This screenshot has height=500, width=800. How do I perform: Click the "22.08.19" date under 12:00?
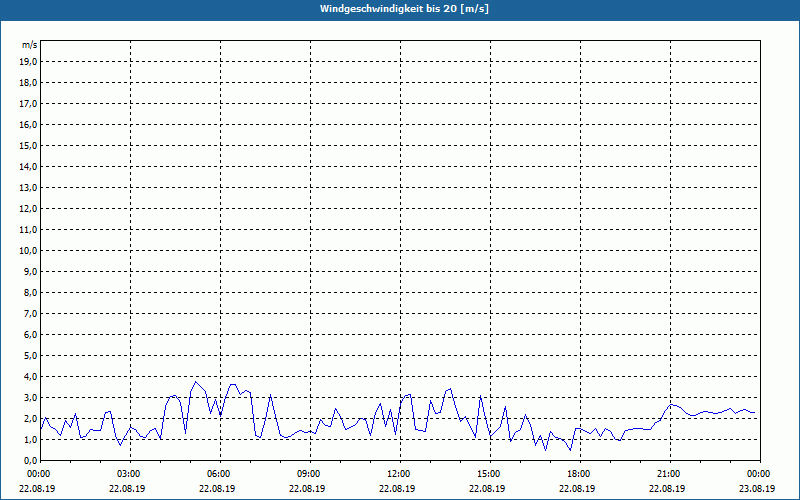point(397,488)
